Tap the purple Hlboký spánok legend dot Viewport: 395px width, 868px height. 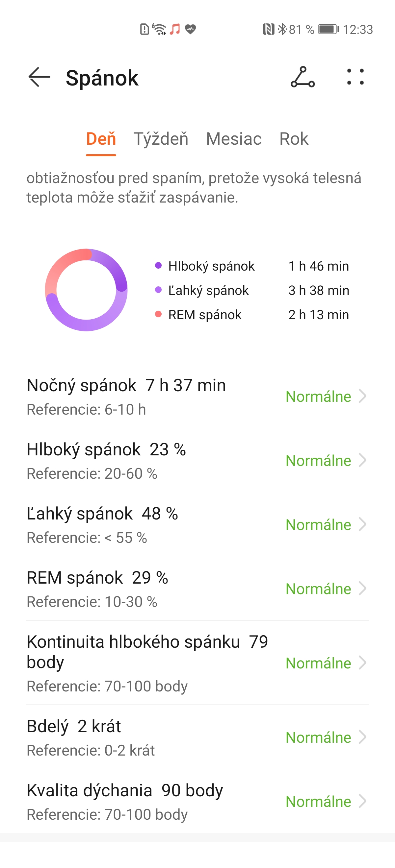click(158, 266)
